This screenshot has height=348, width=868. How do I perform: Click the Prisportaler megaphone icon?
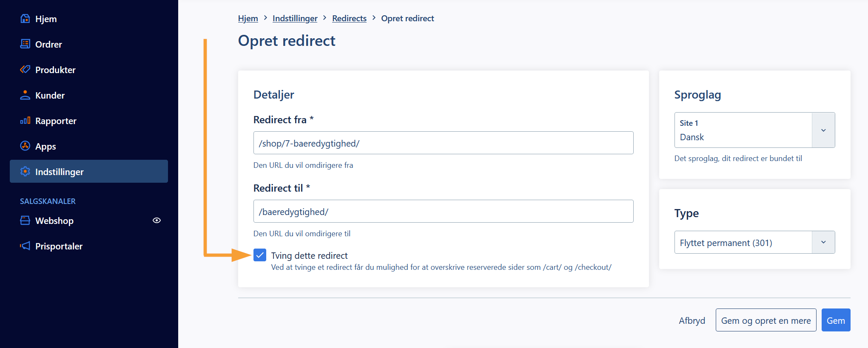coord(25,246)
